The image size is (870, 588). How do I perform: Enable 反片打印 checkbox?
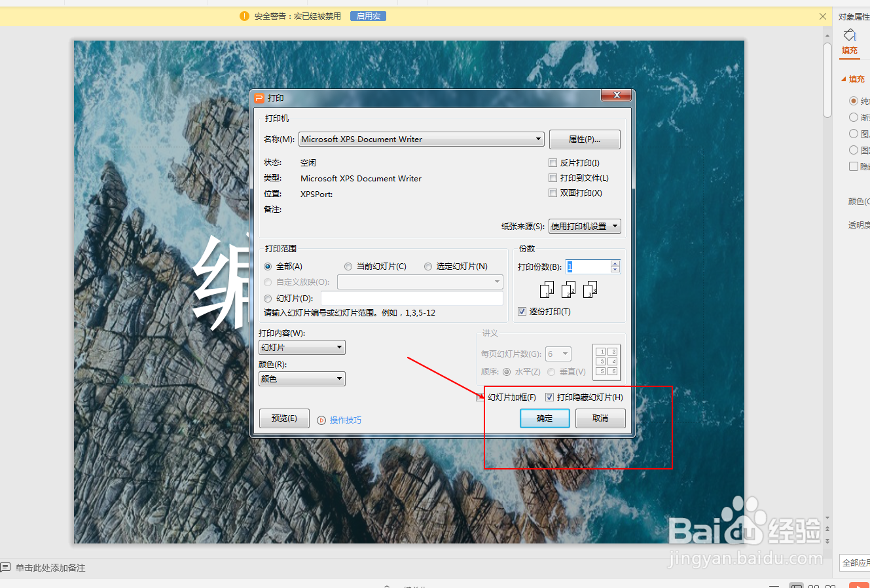pos(553,162)
